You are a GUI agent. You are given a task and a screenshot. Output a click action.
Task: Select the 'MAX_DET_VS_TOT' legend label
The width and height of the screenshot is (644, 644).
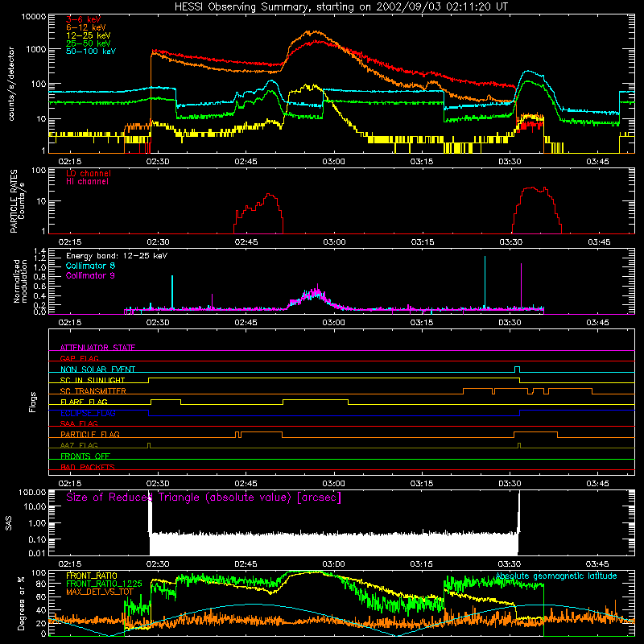point(100,592)
